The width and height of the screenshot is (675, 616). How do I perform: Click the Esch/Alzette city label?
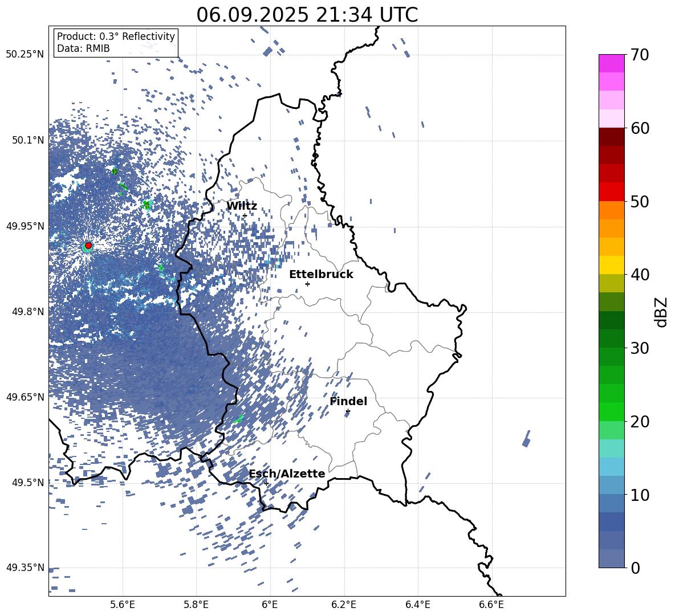[x=287, y=474]
